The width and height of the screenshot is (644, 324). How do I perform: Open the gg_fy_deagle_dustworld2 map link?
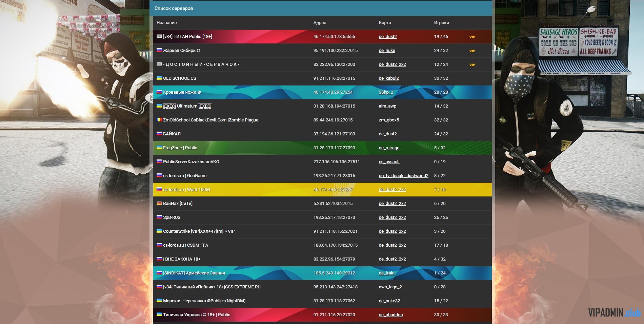click(x=404, y=176)
